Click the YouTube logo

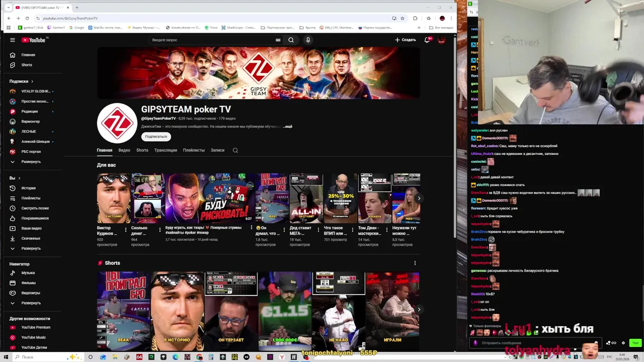[x=33, y=40]
